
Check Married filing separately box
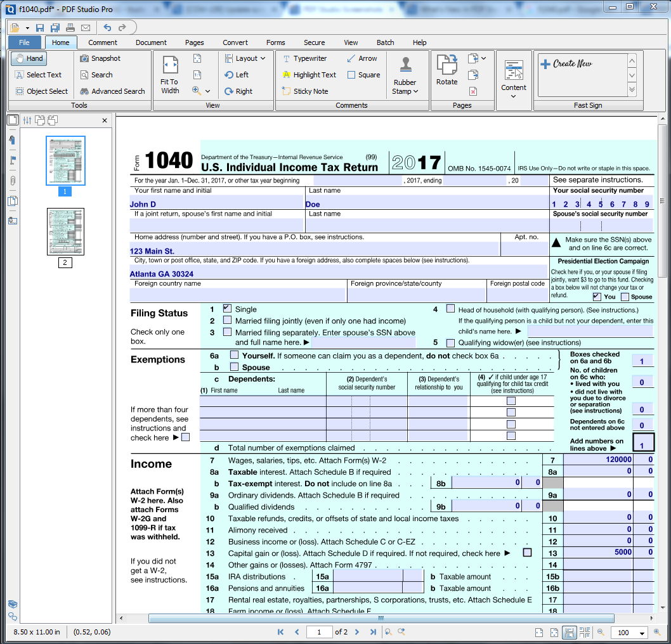227,332
